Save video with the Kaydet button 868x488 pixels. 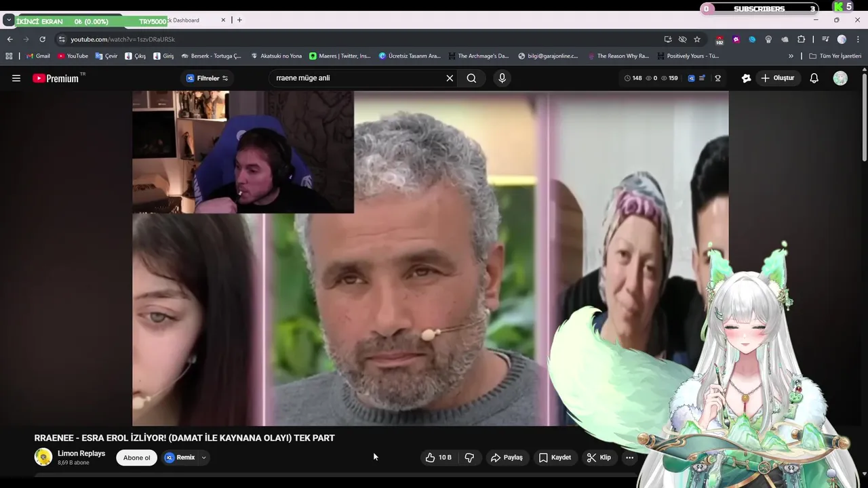coord(555,457)
